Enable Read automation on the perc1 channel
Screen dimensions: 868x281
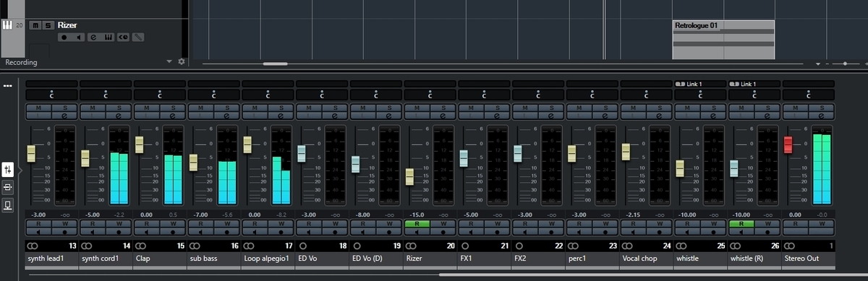point(579,225)
